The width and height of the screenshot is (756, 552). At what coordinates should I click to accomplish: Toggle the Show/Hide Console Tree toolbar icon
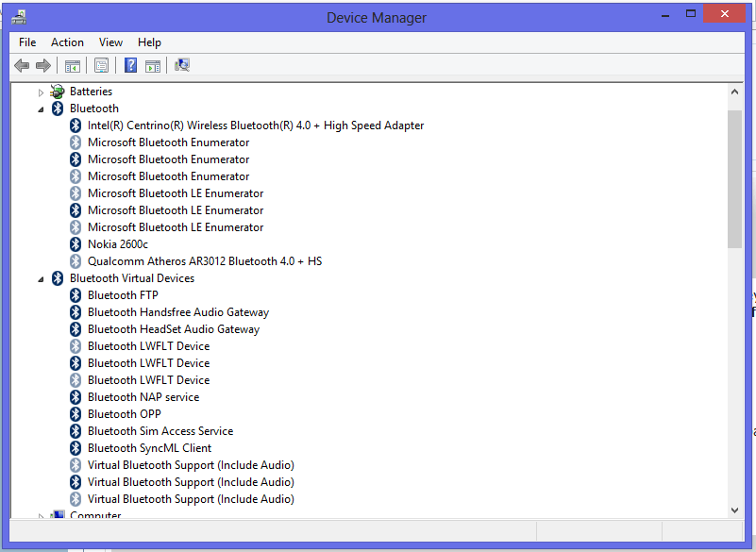point(73,65)
